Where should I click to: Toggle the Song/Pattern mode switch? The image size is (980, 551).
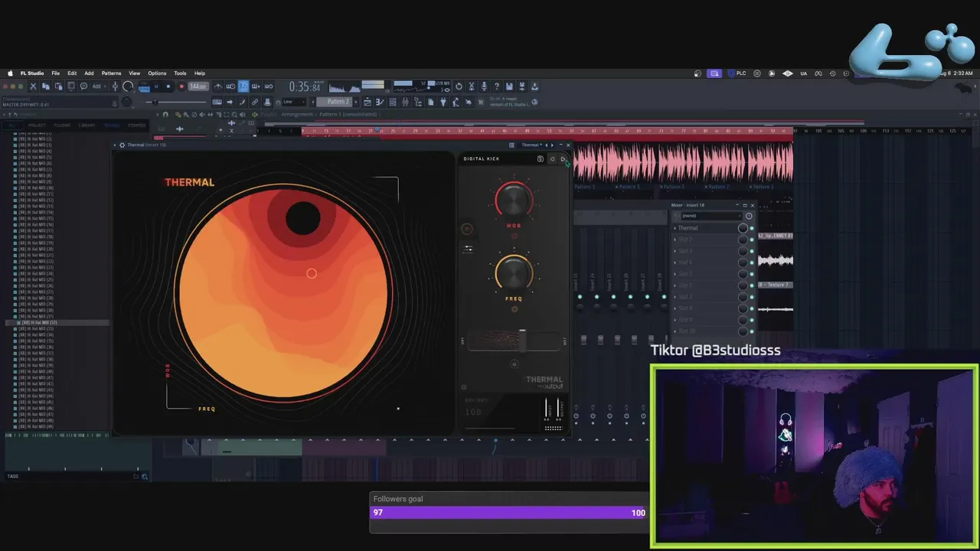click(144, 86)
